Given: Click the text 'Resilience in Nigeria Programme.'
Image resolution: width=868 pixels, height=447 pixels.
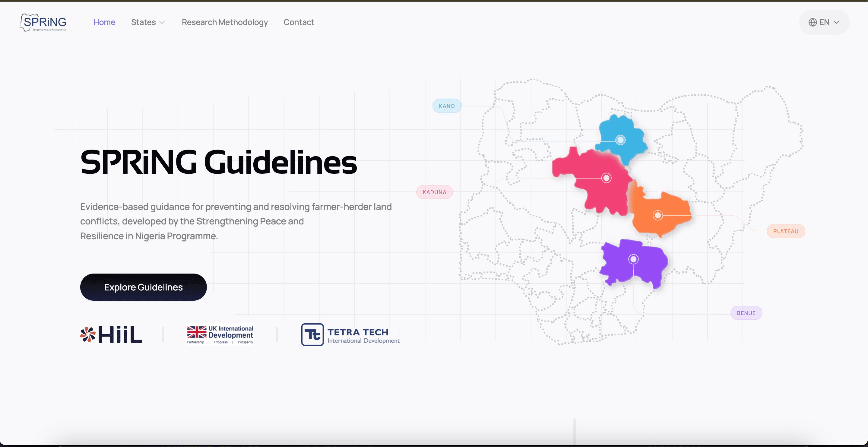Looking at the screenshot, I should click(x=149, y=236).
